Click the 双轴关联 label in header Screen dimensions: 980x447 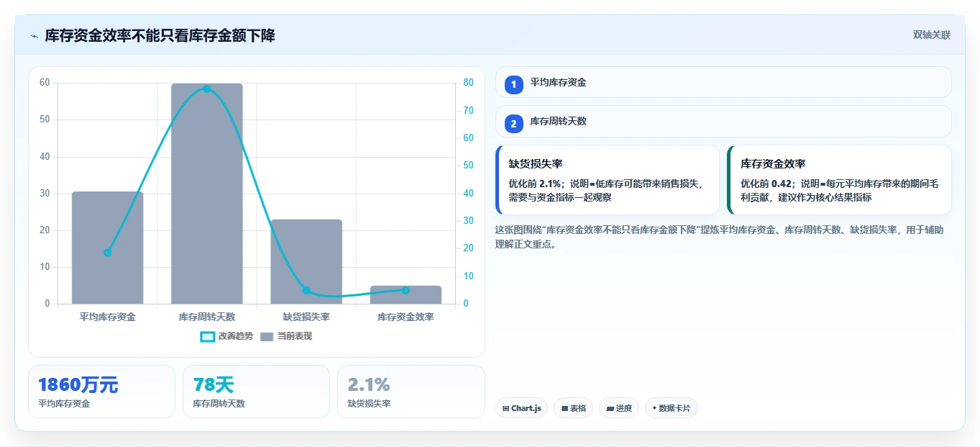(x=932, y=35)
